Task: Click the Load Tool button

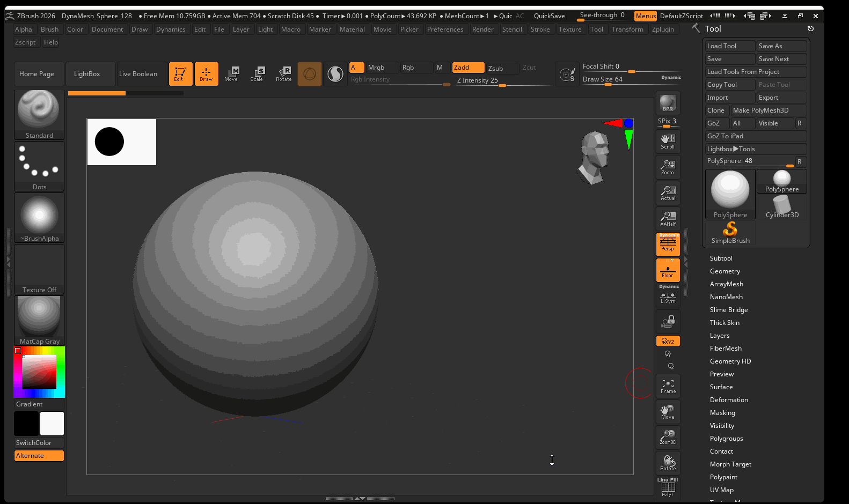Action: tap(729, 46)
